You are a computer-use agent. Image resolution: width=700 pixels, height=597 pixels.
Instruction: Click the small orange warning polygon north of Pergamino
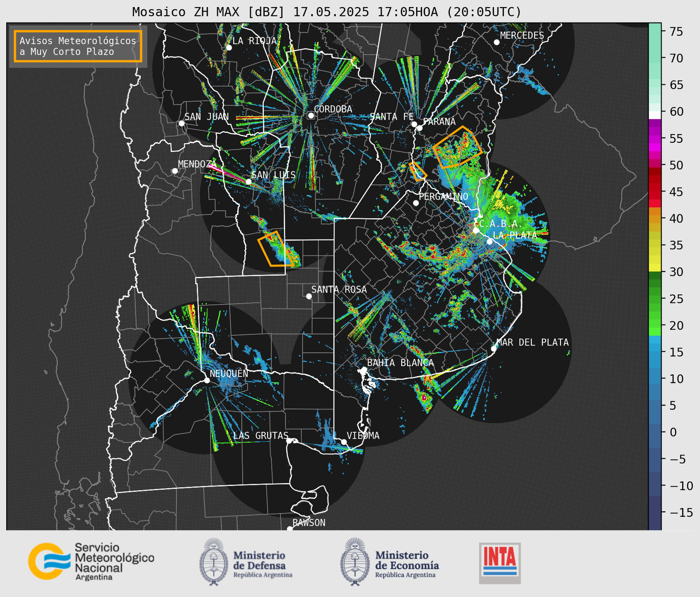[417, 171]
